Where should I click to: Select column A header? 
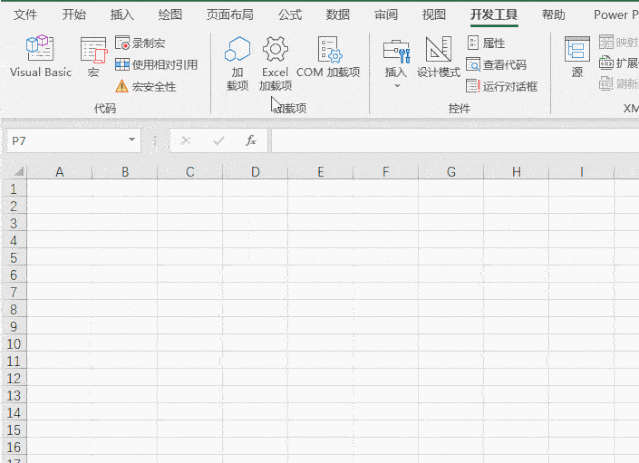[59, 172]
